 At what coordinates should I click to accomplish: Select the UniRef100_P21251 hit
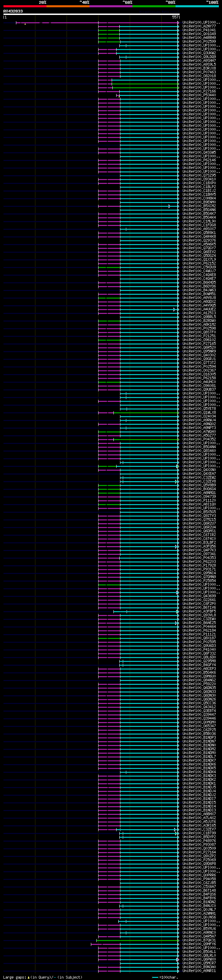(199, 336)
